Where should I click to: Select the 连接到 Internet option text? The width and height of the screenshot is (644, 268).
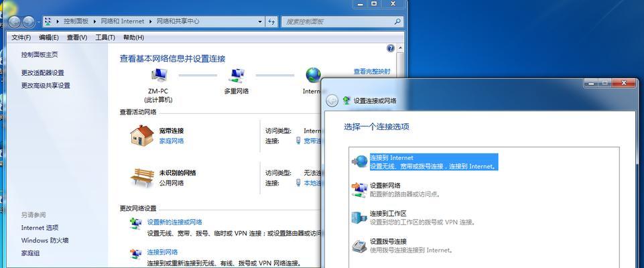pyautogui.click(x=434, y=161)
